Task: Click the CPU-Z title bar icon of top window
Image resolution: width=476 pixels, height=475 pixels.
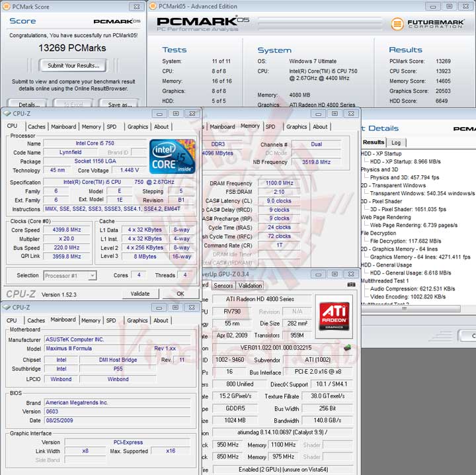Action: coord(7,114)
